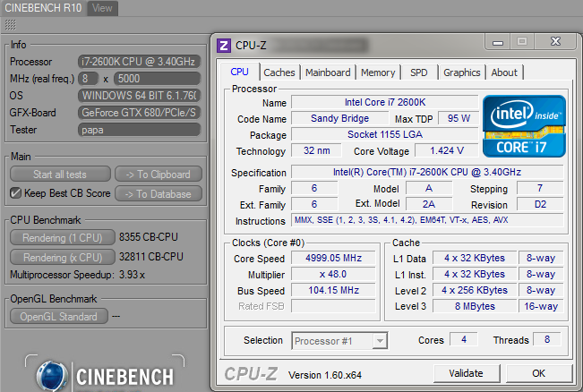The height and width of the screenshot is (392, 583).
Task: Minimize the CPU-Z window
Action: coord(498,42)
